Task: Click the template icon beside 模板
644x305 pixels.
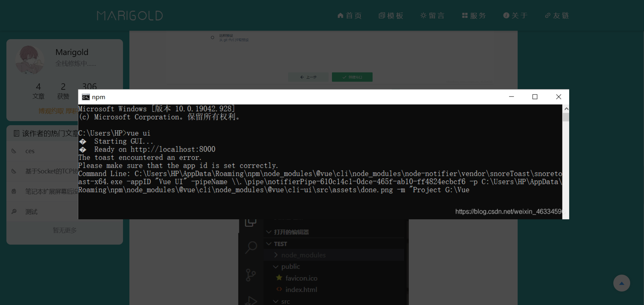Action: tap(382, 16)
